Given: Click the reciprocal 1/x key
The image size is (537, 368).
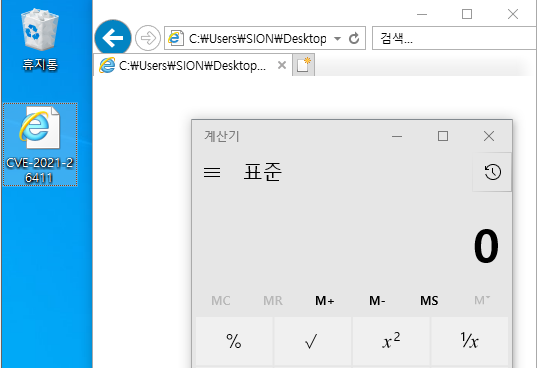Looking at the screenshot, I should click(x=469, y=341).
